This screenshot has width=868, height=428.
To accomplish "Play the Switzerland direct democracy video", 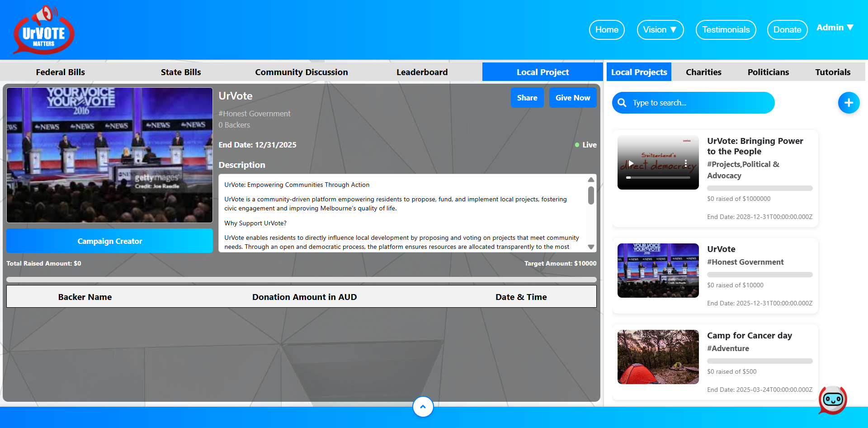I will click(x=631, y=163).
